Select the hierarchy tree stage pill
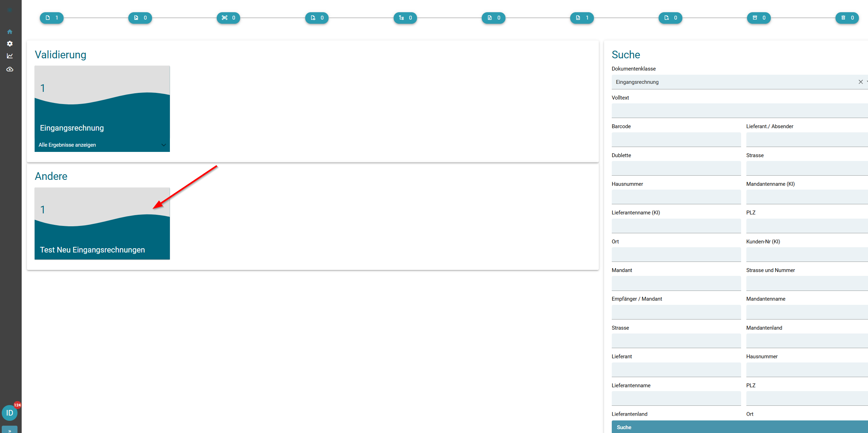The image size is (868, 433). (405, 18)
